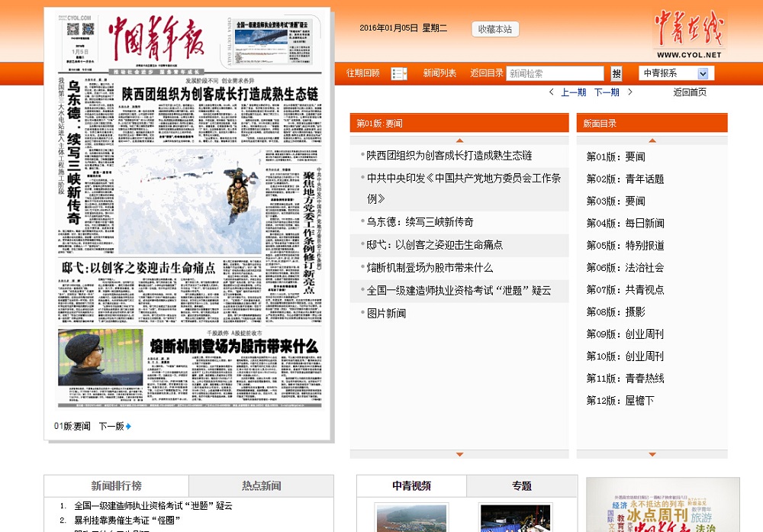The height and width of the screenshot is (532, 763).
Task: Open 往期回顾
Action: click(x=362, y=73)
